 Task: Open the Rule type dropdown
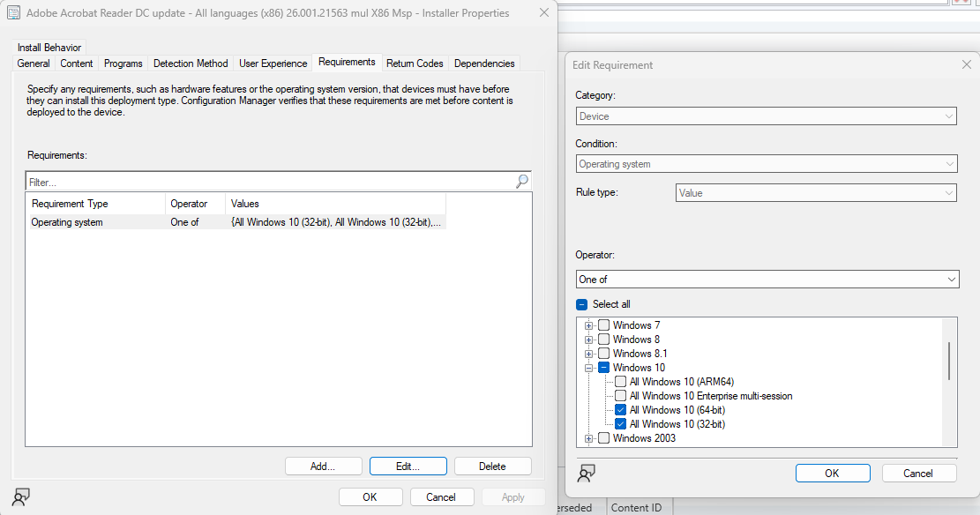coord(816,192)
